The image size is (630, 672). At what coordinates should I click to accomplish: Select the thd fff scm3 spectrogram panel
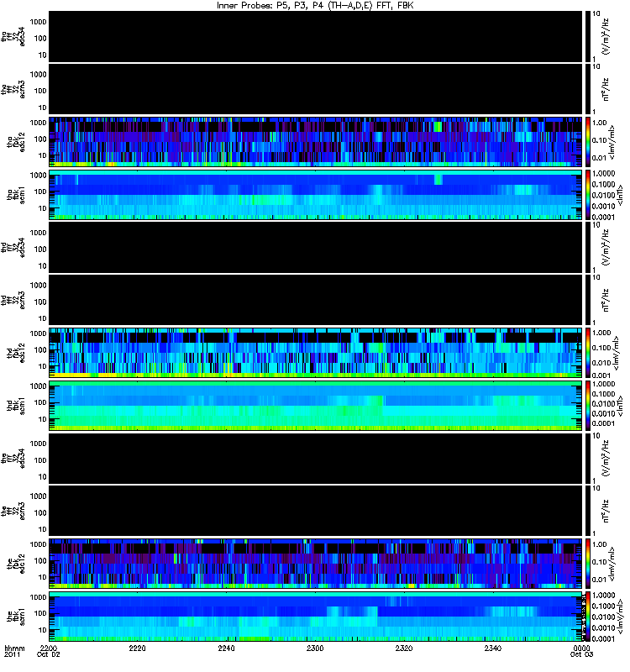tap(316, 300)
